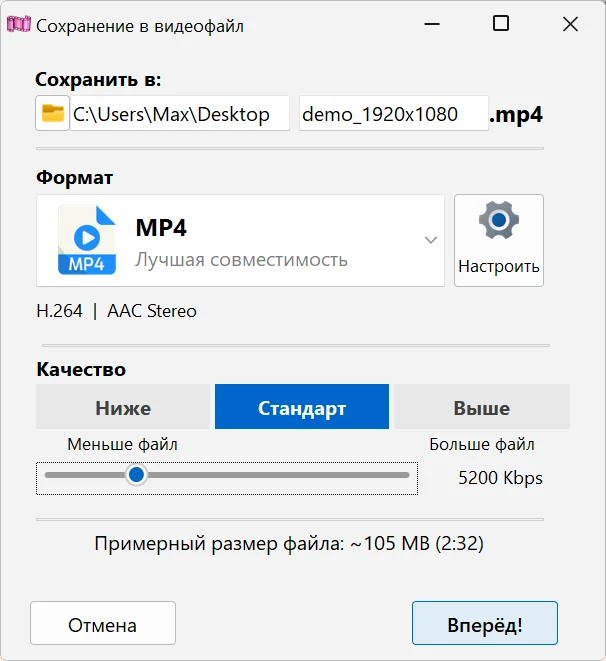Click the film strip icon in title bar

click(x=19, y=24)
